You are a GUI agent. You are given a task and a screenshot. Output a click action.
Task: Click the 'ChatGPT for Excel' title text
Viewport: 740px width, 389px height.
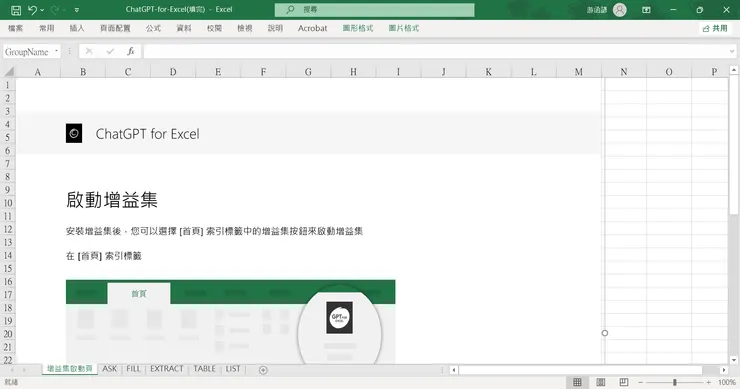click(x=147, y=134)
